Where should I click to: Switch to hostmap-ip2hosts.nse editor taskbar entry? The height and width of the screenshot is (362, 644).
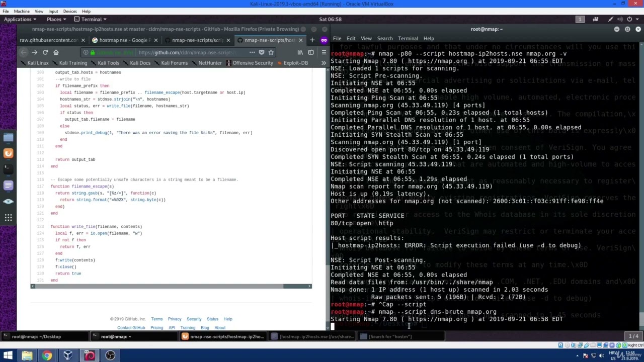(x=312, y=336)
